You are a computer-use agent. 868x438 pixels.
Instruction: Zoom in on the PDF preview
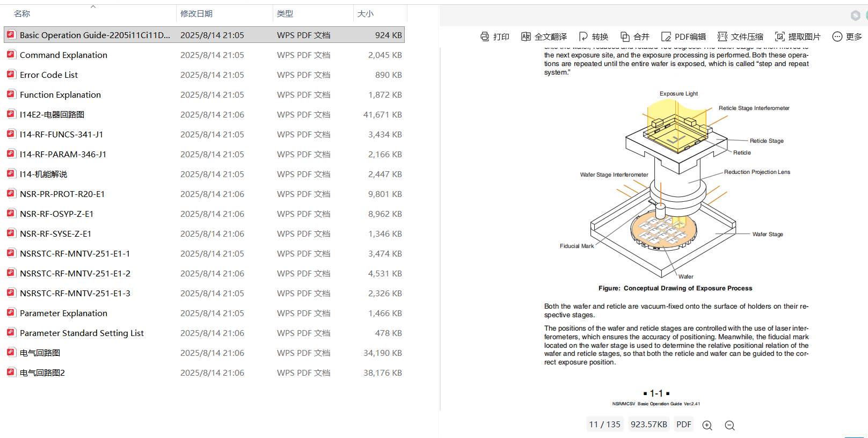(x=707, y=425)
